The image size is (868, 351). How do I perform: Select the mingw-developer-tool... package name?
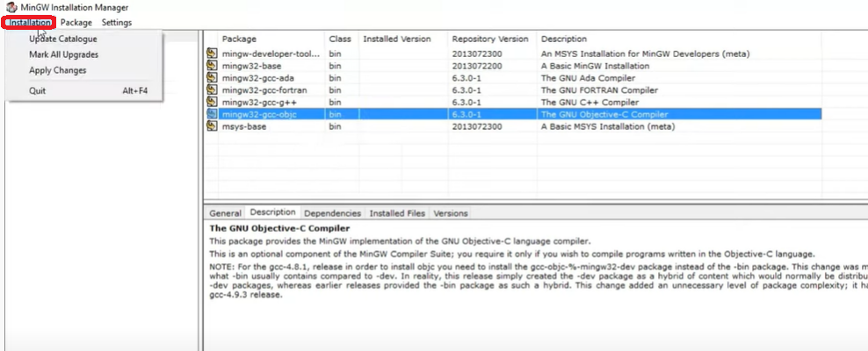pos(271,54)
